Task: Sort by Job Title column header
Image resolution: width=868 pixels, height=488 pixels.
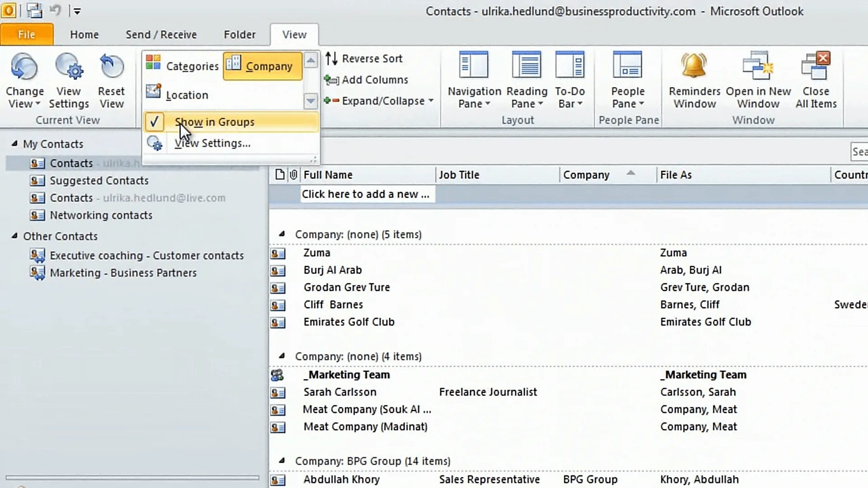Action: pos(497,175)
